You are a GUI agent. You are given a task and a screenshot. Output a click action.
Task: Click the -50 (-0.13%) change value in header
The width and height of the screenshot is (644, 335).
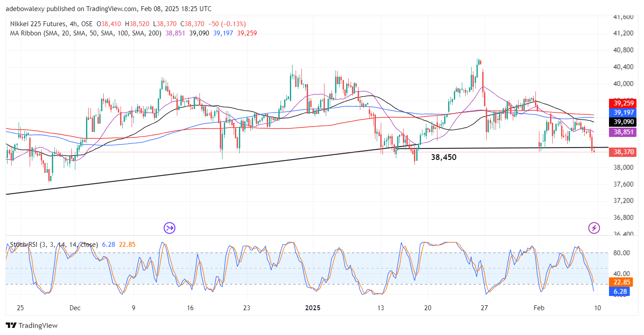tap(226, 24)
